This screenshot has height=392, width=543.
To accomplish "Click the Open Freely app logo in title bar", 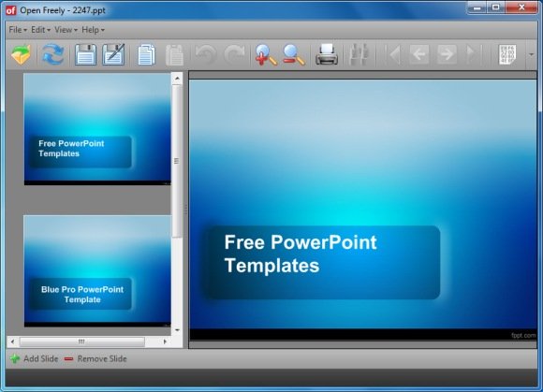I will [x=10, y=10].
